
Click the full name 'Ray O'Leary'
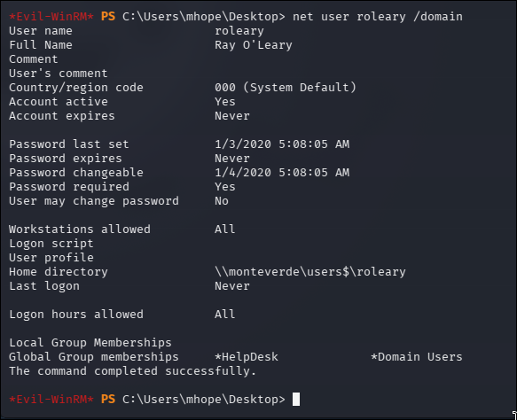pos(254,45)
